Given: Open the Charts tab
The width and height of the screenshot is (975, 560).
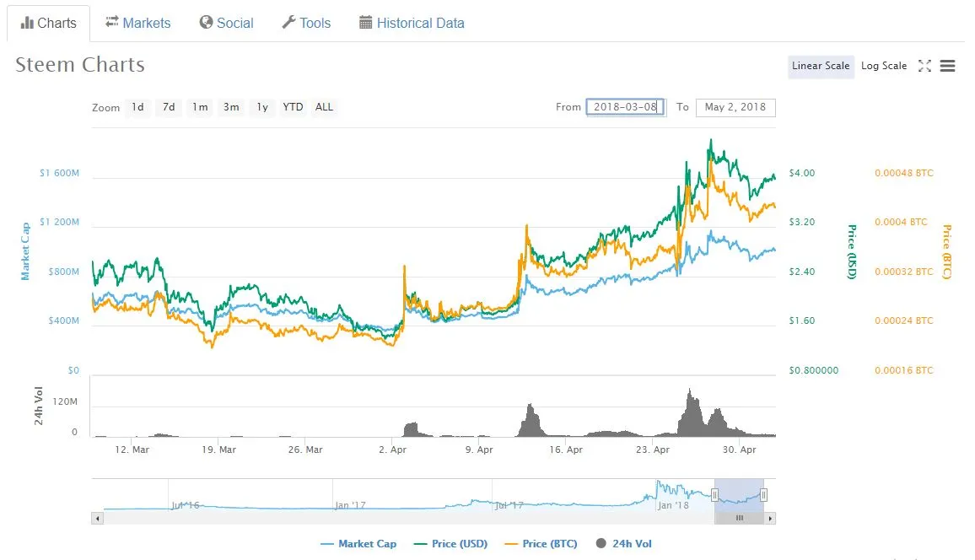Looking at the screenshot, I should 49,23.
